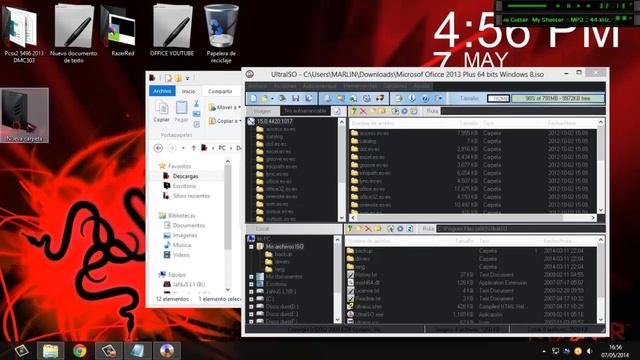Click the boot file icon next to No autoarrancable
Screen dimensions: 640x360
pos(337,111)
